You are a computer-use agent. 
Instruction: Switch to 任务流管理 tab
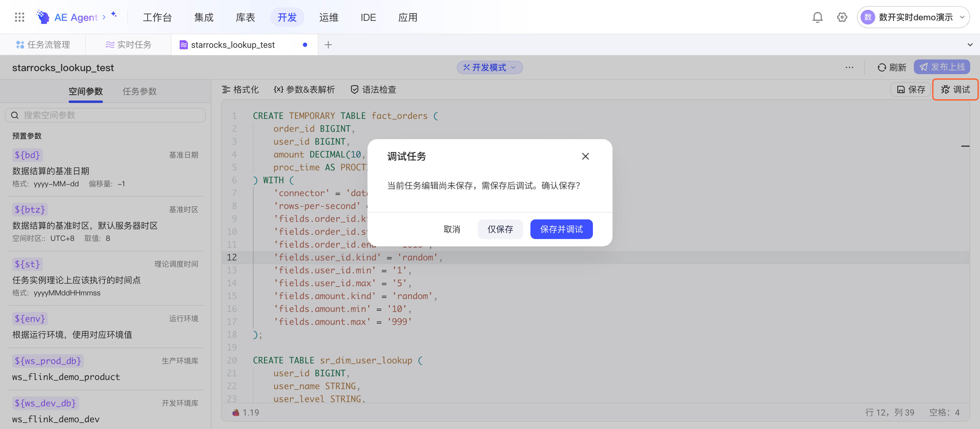43,45
